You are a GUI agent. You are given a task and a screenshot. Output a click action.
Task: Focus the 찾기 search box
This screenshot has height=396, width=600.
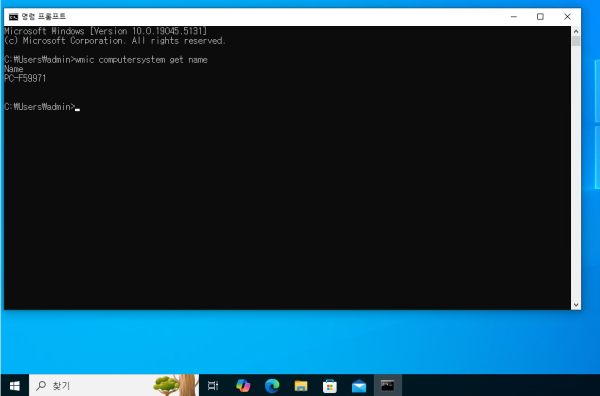point(114,386)
